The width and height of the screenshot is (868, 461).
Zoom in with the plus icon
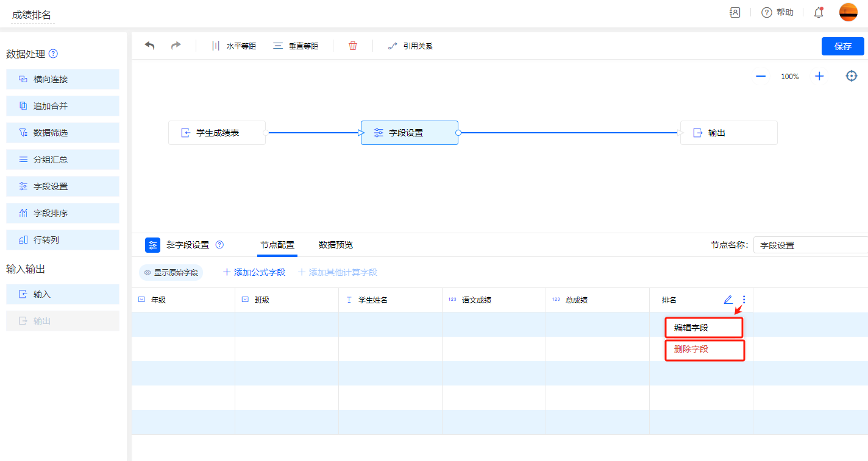(819, 76)
